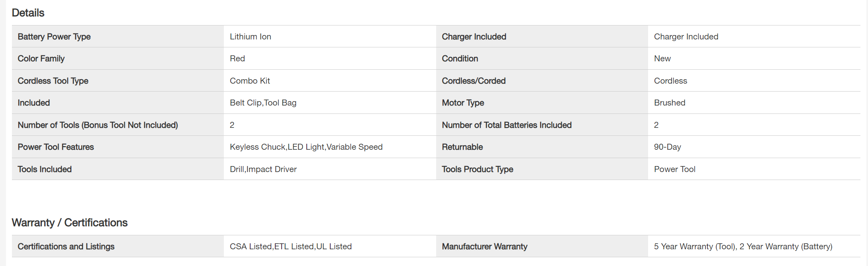The width and height of the screenshot is (868, 266).
Task: Click the 5 Year Warranty (Tool) value
Action: coord(695,246)
